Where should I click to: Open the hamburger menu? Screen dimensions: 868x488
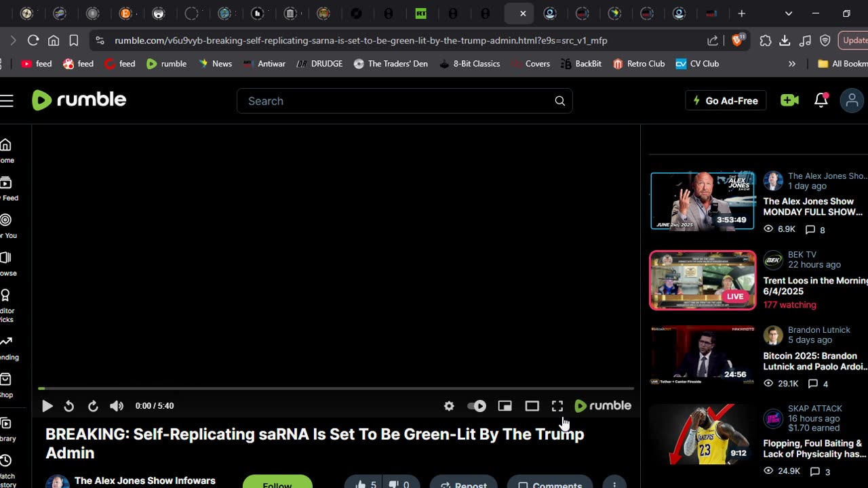[7, 101]
